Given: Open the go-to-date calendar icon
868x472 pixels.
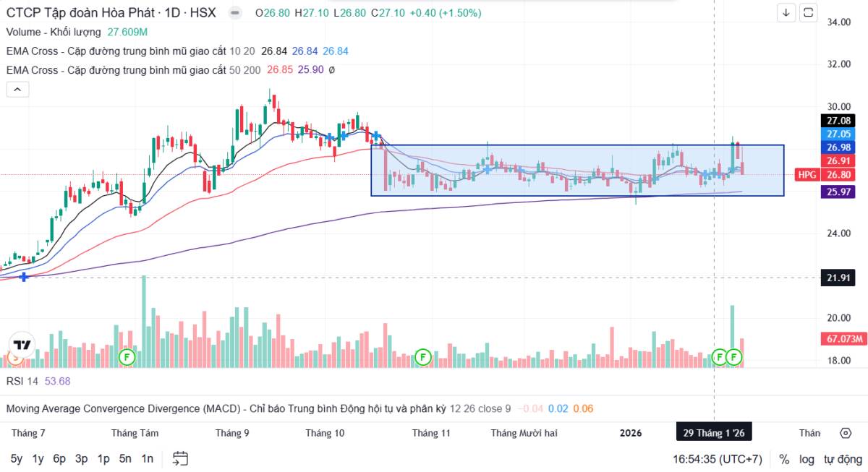Looking at the screenshot, I should [x=180, y=458].
